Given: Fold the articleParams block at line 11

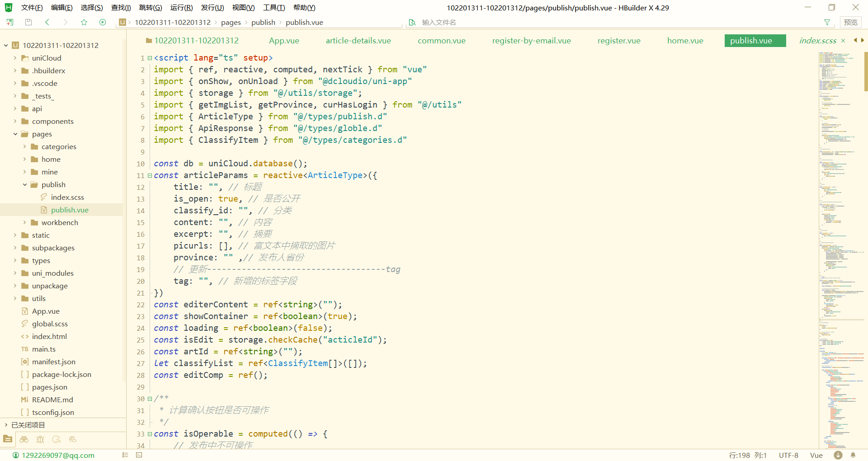Looking at the screenshot, I should coord(150,175).
